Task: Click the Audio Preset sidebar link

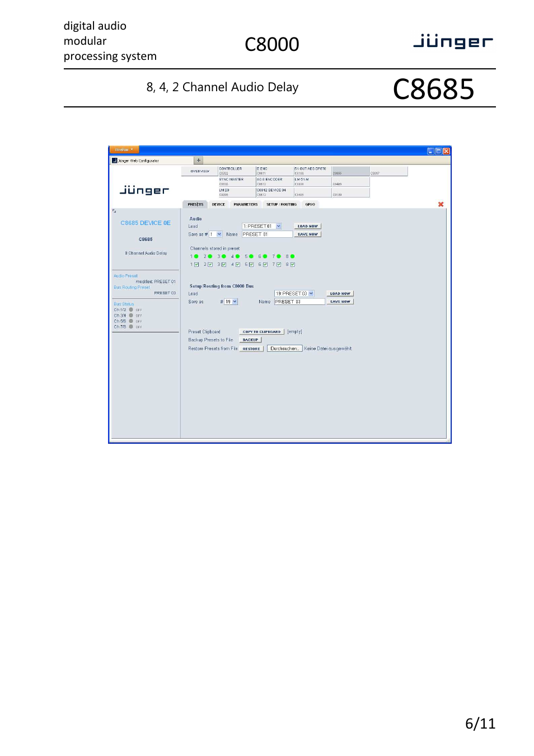Action: coord(125,276)
